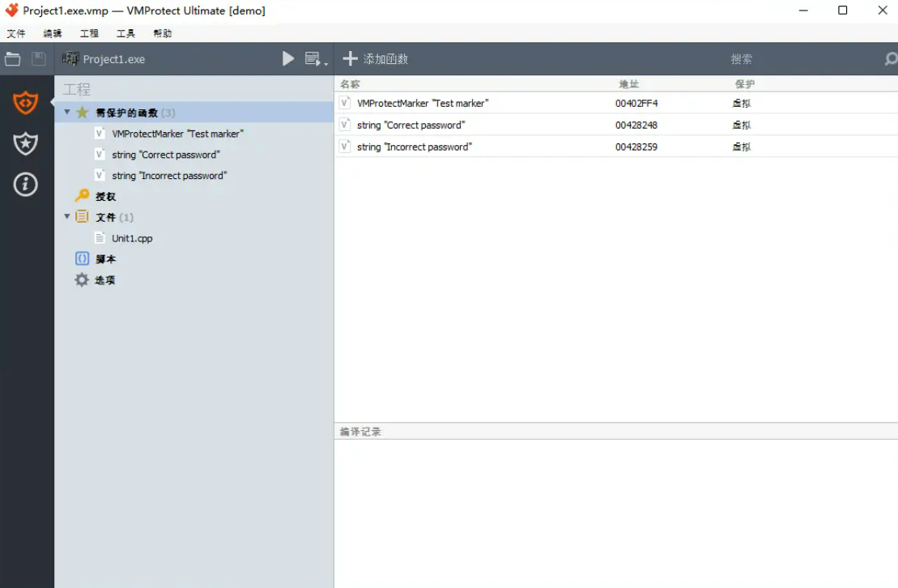Screen dimensions: 898x588
Task: Start compilation with the play button
Action: coord(288,58)
